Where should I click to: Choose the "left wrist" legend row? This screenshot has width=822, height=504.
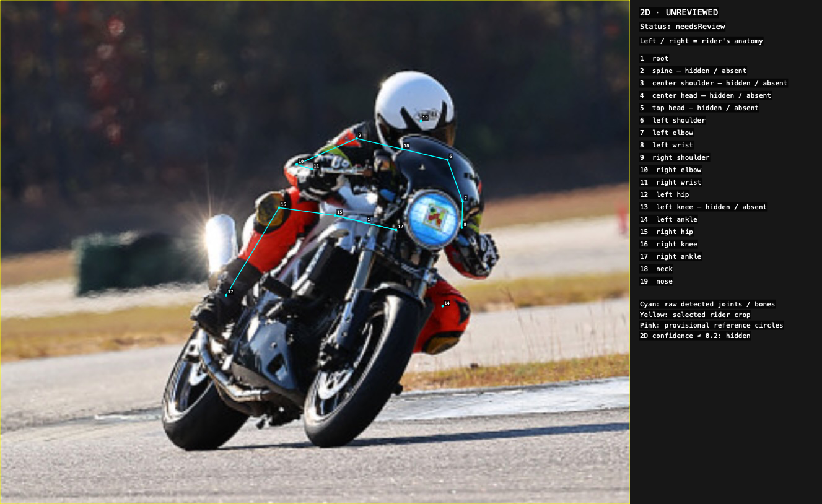[x=667, y=145]
